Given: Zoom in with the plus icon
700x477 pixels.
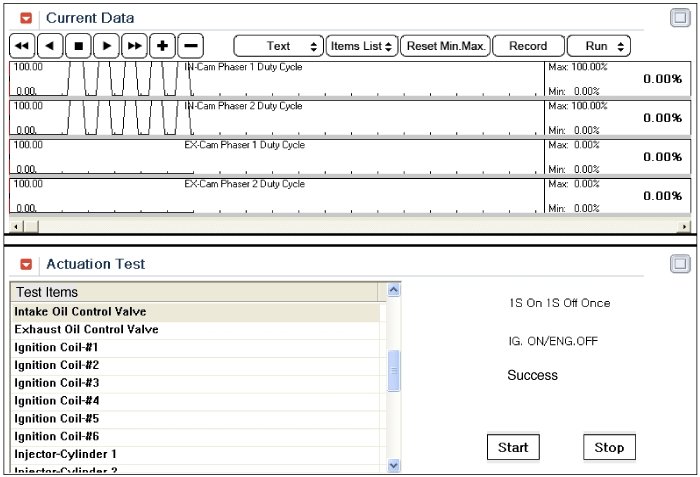Looking at the screenshot, I should point(162,46).
